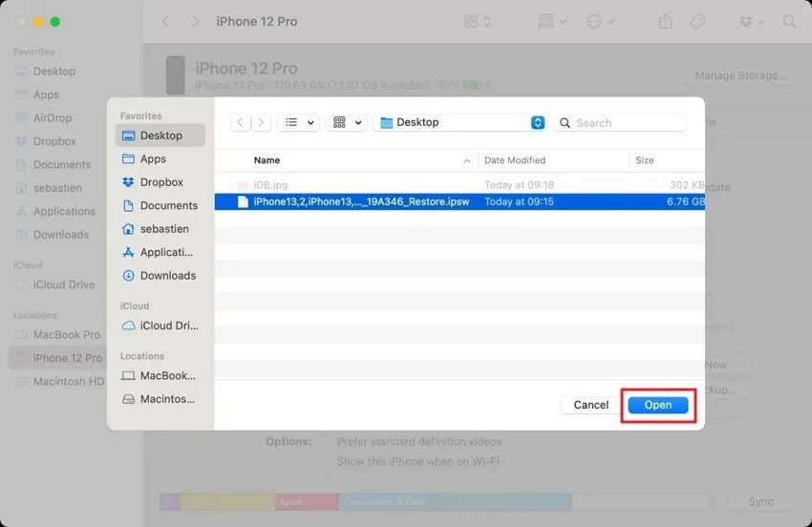
Task: Open Finder toolbar group-by dropdown
Action: [x=552, y=21]
